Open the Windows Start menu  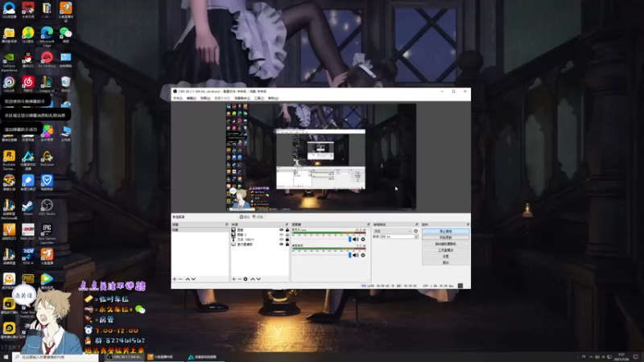(6, 357)
